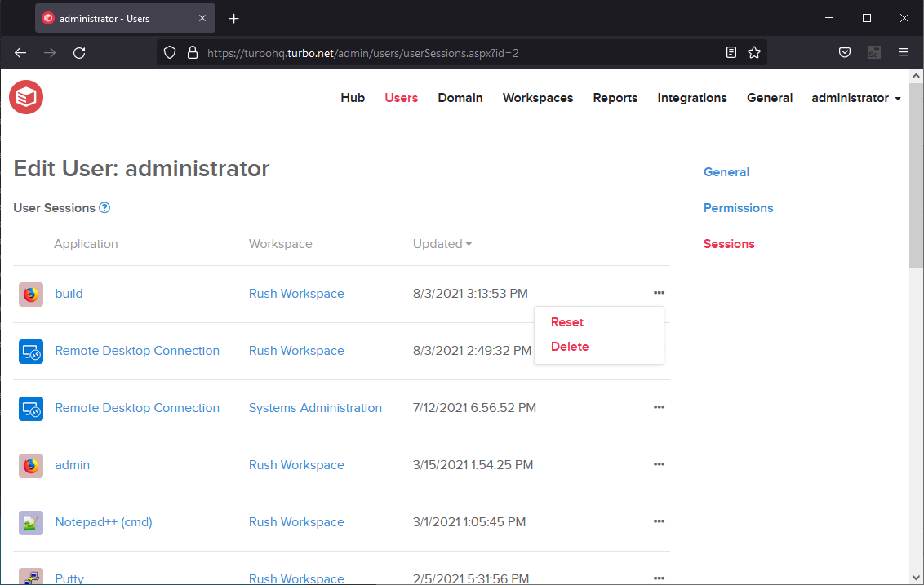The width and height of the screenshot is (924, 585).
Task: Open the Systems Administration workspace link
Action: [x=315, y=408]
